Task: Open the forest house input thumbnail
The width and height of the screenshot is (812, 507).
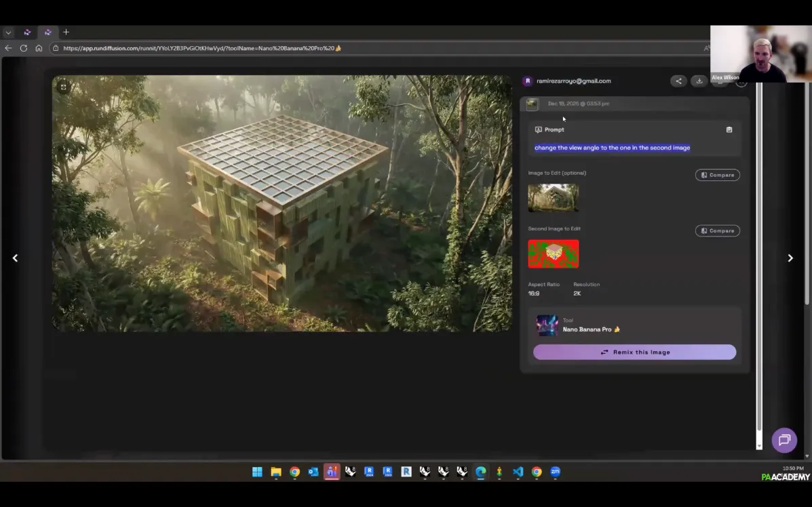Action: (x=554, y=198)
